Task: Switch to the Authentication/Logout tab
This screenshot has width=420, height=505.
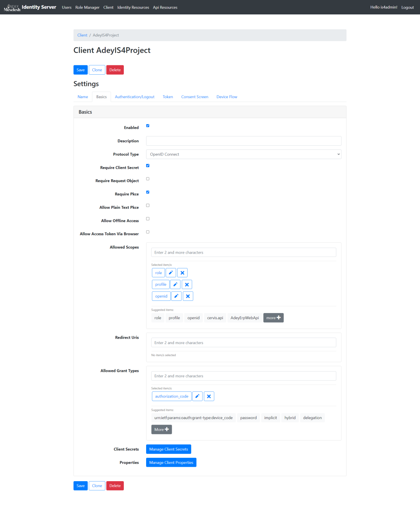Action: pos(135,97)
